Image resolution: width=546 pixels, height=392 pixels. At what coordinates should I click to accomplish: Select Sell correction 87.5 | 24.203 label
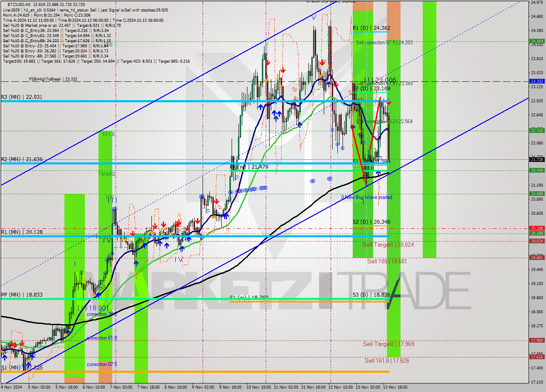tap(384, 43)
